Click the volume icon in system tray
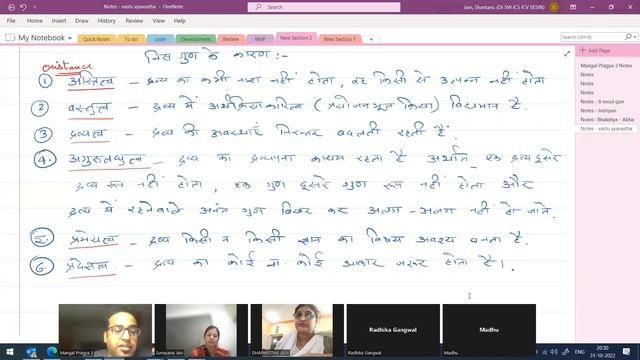The width and height of the screenshot is (640, 360). (x=554, y=351)
